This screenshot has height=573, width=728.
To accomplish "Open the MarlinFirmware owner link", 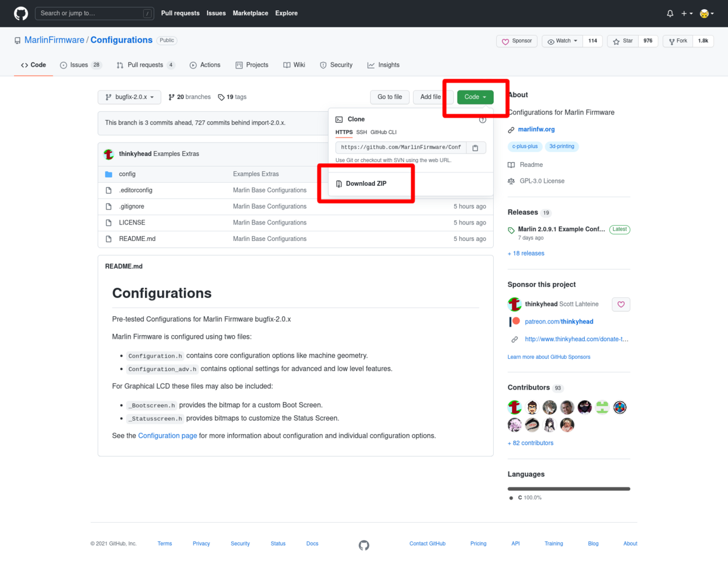I will (55, 40).
